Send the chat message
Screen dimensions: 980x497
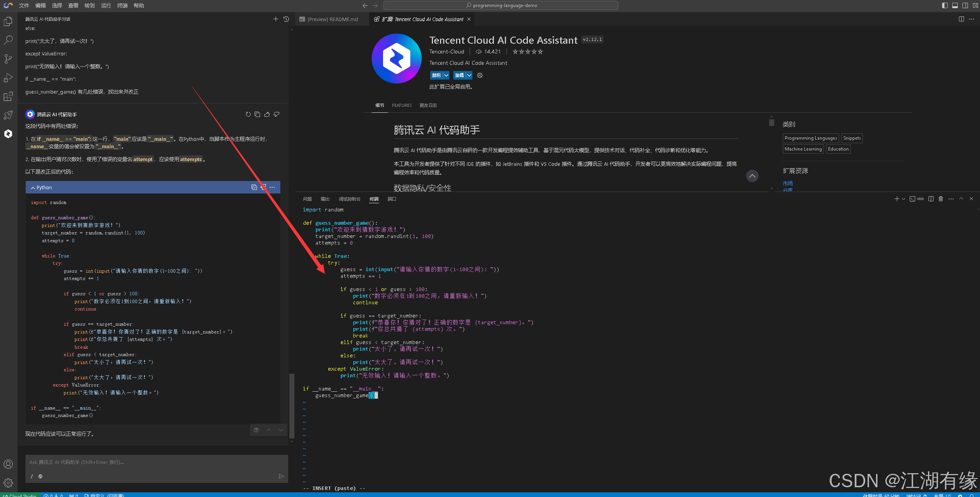tap(281, 476)
